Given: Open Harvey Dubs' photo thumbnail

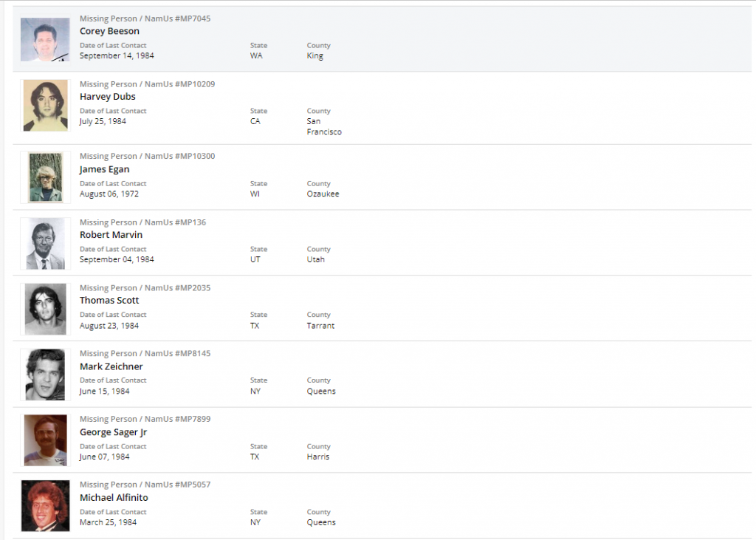Looking at the screenshot, I should pyautogui.click(x=45, y=105).
